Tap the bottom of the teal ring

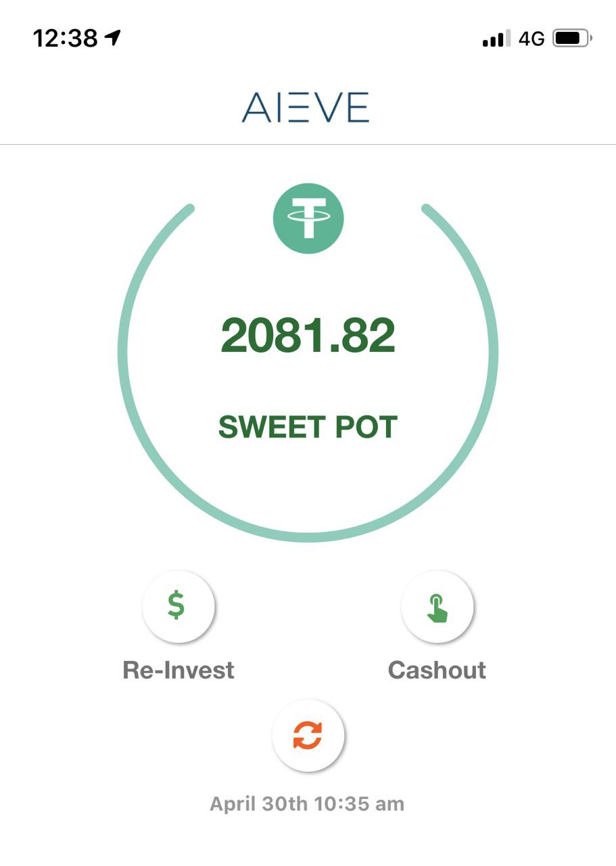(308, 537)
